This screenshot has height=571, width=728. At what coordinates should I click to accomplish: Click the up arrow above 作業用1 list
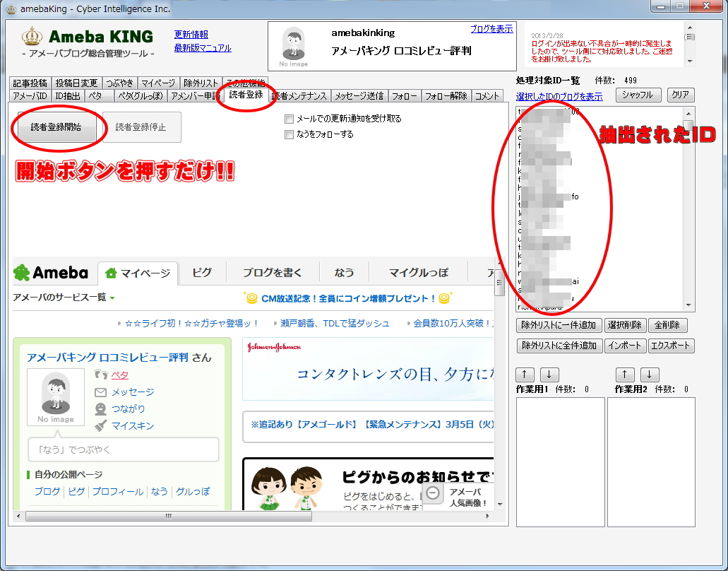(525, 375)
